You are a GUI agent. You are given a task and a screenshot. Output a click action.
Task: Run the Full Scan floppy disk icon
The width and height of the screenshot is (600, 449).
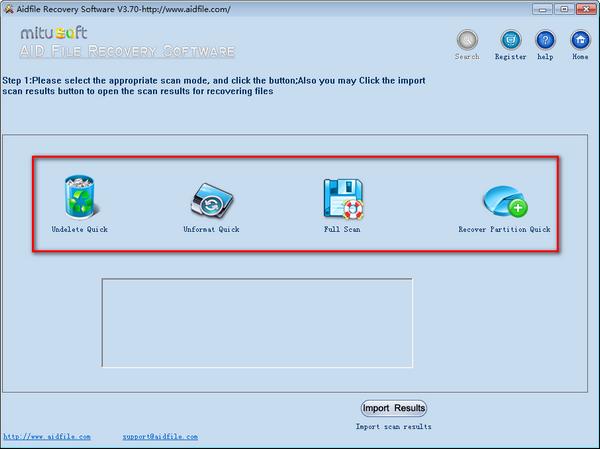tap(343, 199)
